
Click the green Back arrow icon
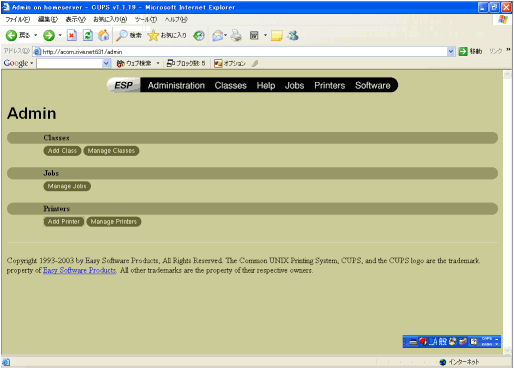pyautogui.click(x=11, y=35)
